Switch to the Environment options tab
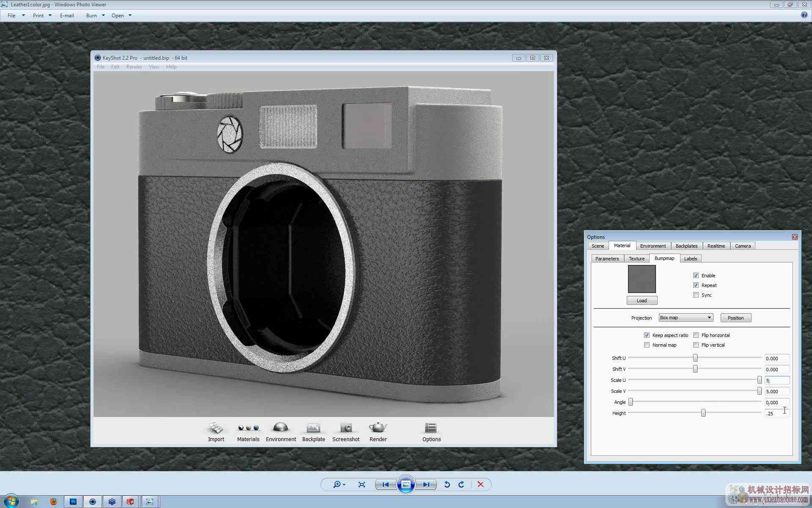 click(653, 246)
